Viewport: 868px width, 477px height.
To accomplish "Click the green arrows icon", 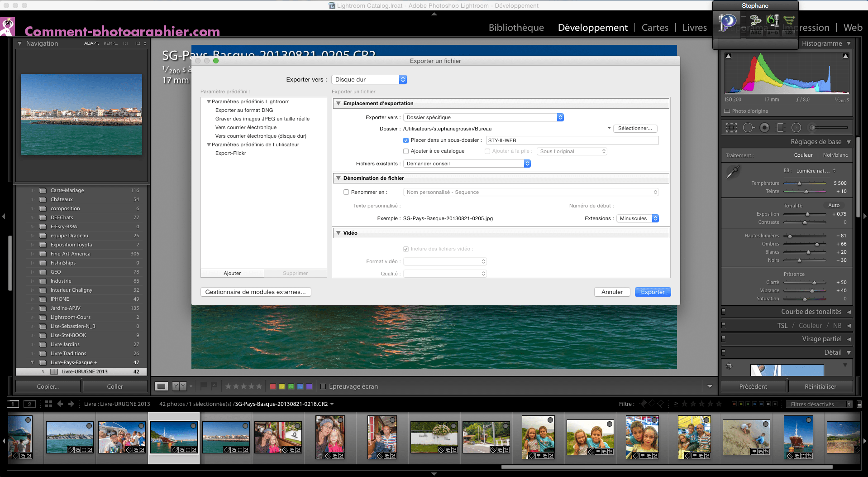I will 789,19.
